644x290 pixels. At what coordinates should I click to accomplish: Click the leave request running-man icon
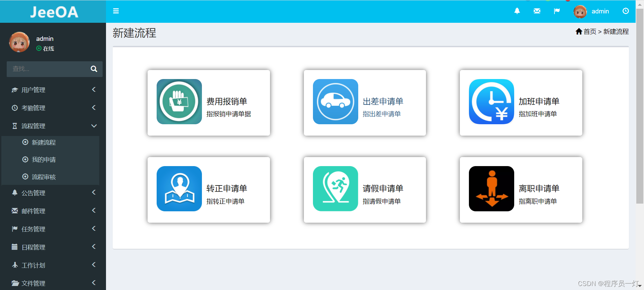click(x=335, y=189)
